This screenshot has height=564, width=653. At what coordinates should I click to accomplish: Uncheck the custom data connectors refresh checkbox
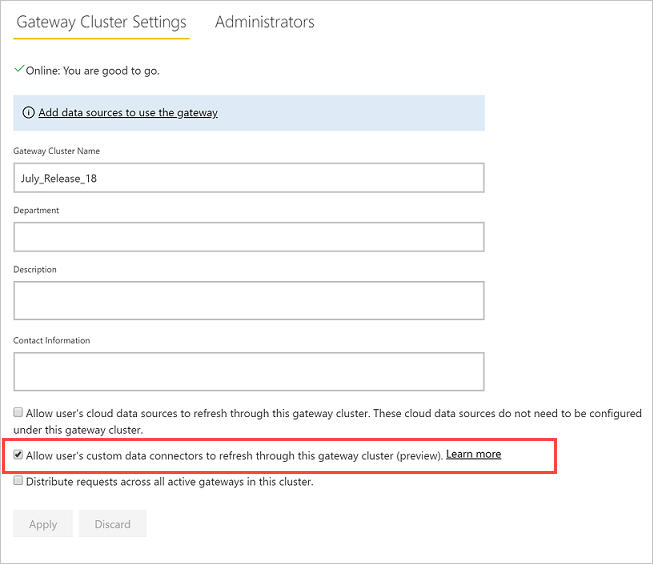(18, 454)
